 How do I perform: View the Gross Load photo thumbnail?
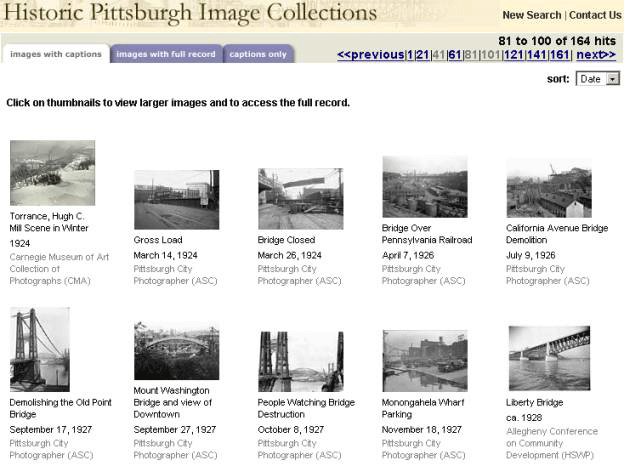[x=176, y=199]
